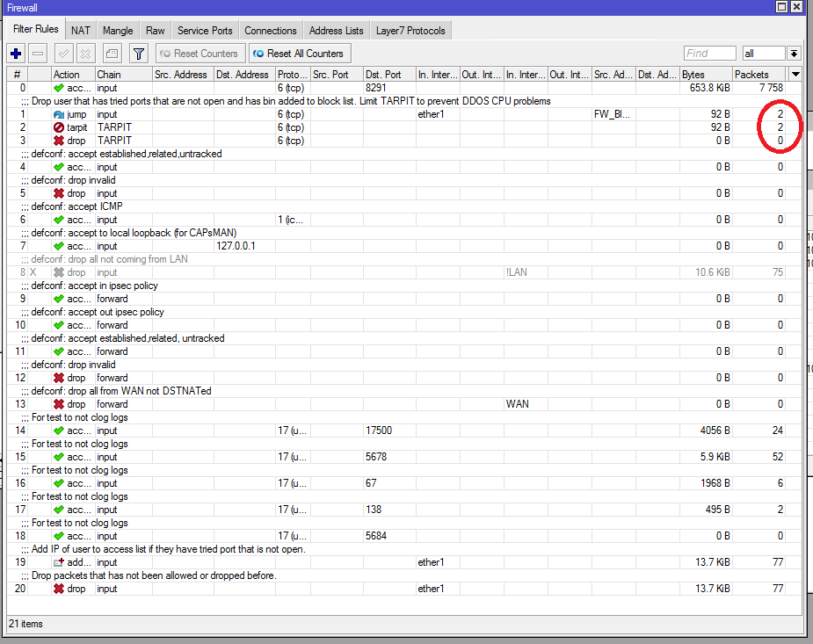Select jump icon of rule 1

coord(59,114)
